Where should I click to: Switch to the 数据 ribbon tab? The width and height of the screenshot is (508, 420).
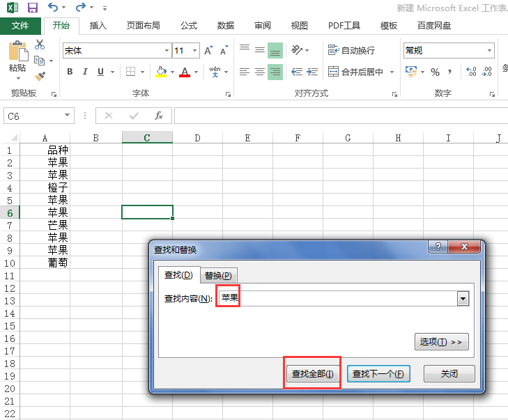[x=226, y=26]
